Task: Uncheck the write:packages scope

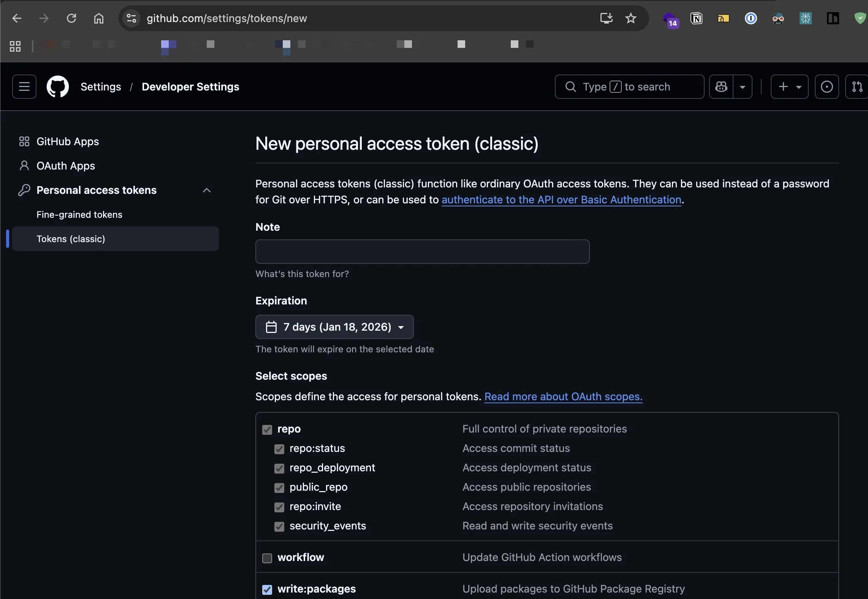Action: point(267,589)
